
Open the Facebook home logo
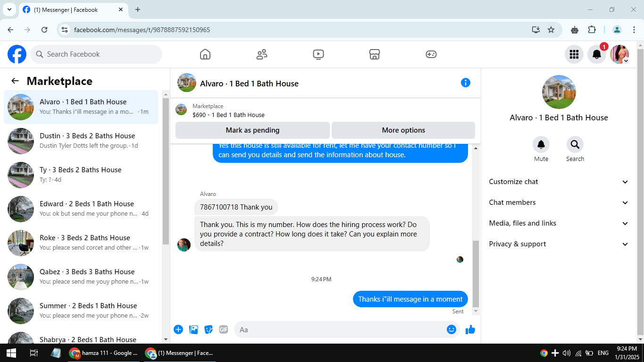(17, 54)
